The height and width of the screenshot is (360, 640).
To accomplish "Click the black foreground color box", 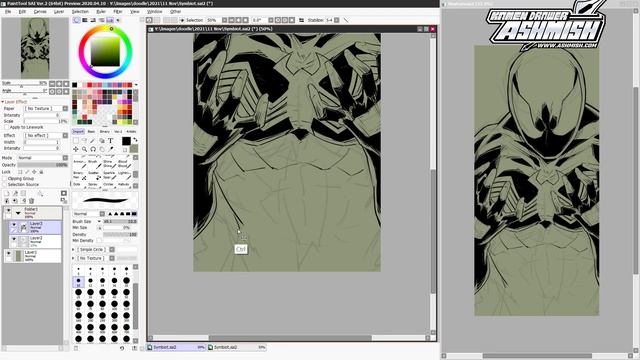I will [x=126, y=141].
